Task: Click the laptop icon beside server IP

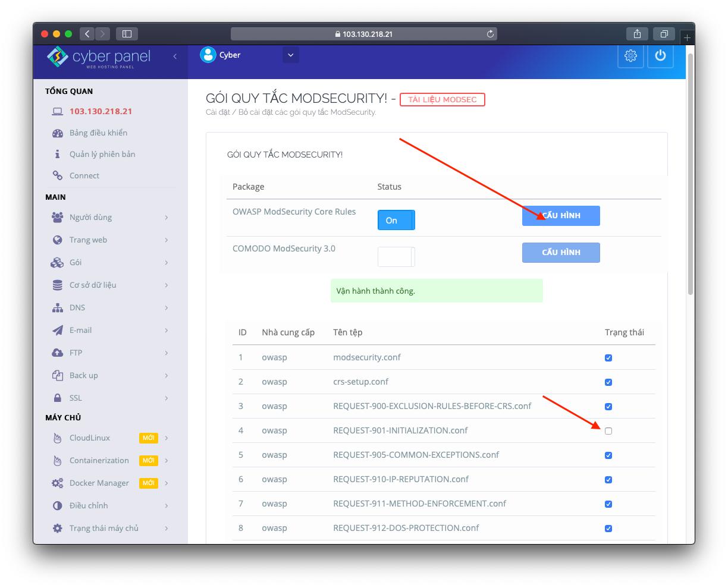Action: click(58, 111)
